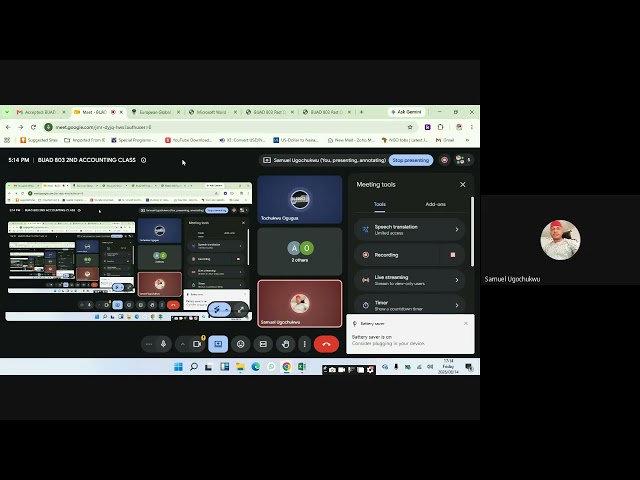640x480 pixels.
Task: Open Microsoft Edge from taskbar
Action: pyautogui.click(x=256, y=367)
